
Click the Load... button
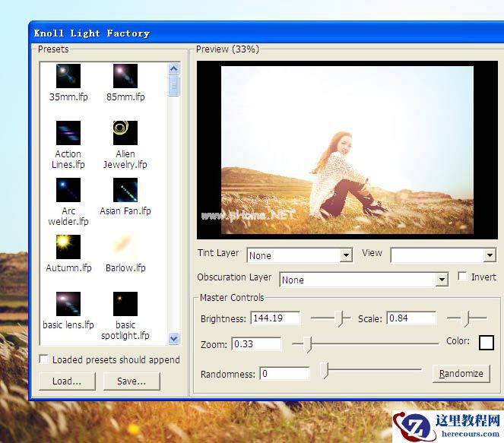(x=67, y=381)
